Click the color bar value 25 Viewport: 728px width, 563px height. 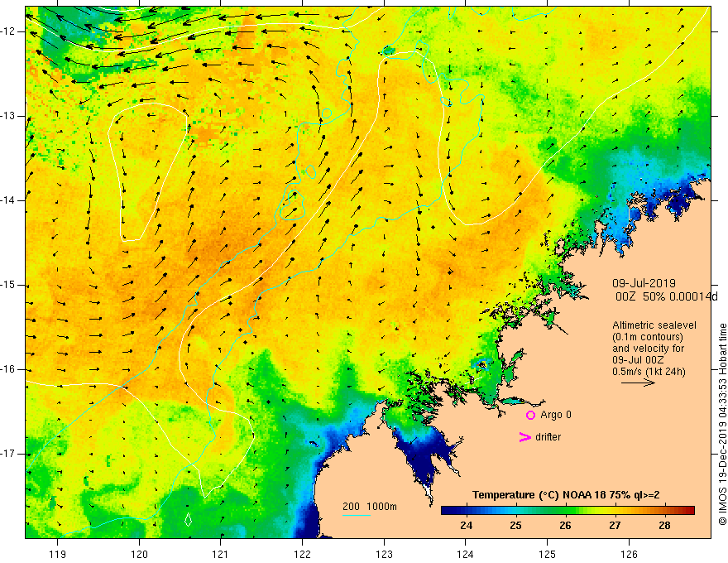click(x=516, y=526)
